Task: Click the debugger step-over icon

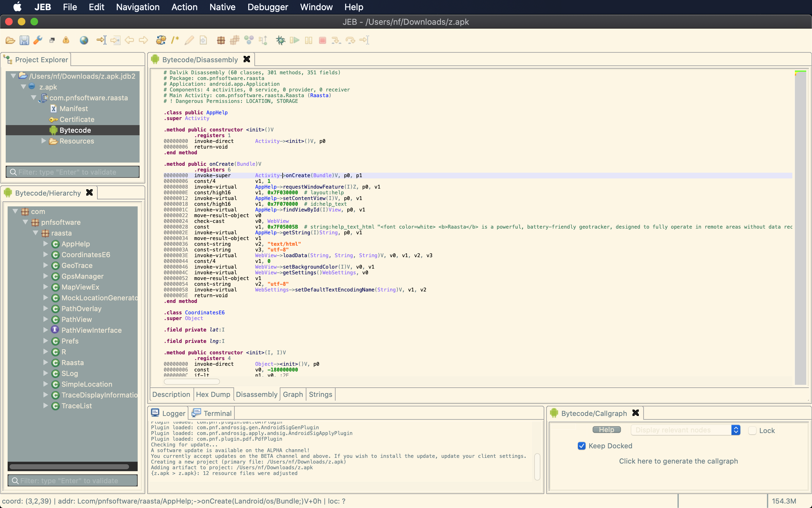Action: 350,40
